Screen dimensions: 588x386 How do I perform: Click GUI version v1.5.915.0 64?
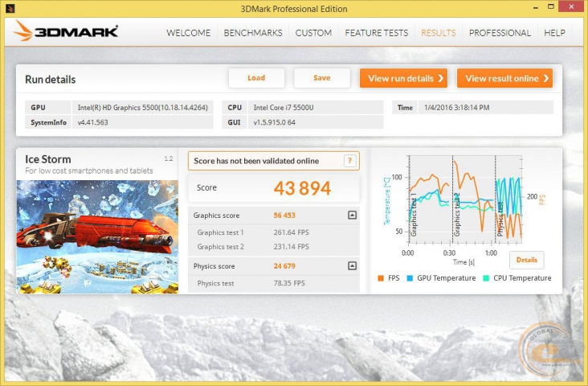click(316, 122)
